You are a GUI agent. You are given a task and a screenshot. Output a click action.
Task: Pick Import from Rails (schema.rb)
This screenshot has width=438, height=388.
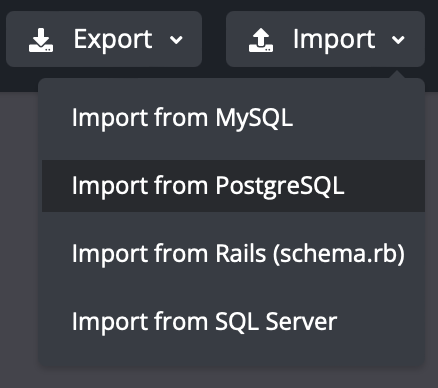[x=233, y=254]
